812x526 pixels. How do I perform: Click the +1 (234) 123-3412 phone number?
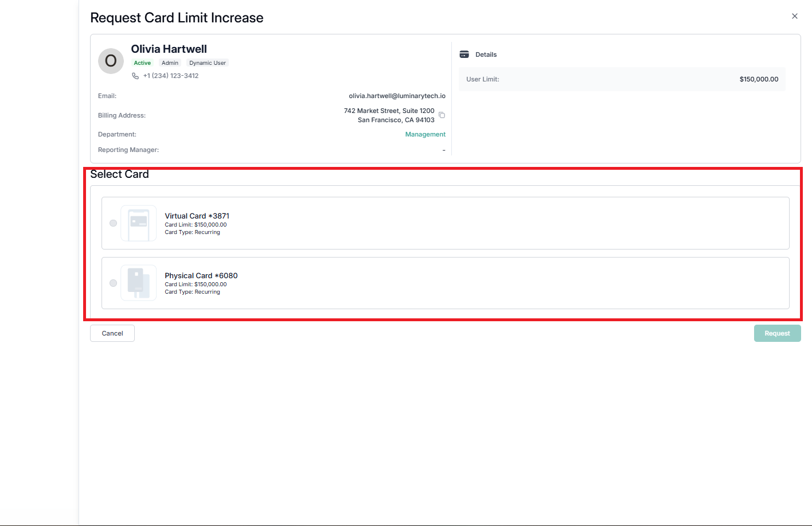(171, 76)
